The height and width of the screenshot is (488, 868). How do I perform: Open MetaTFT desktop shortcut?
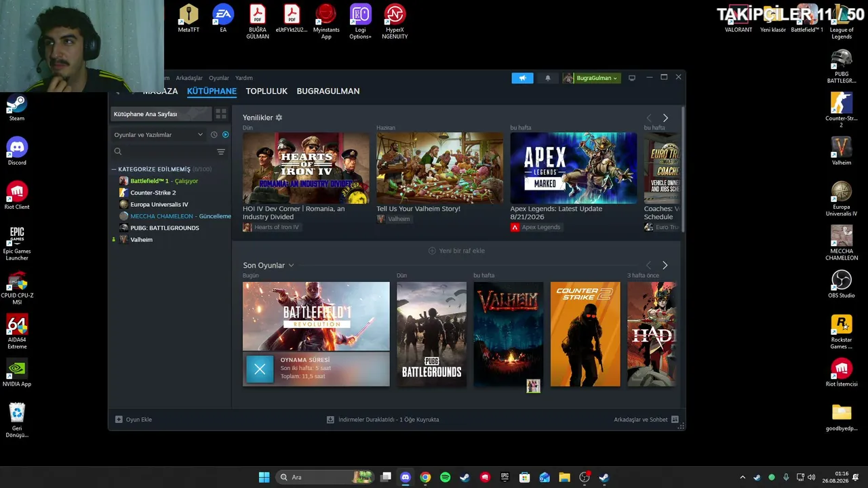[x=189, y=19]
